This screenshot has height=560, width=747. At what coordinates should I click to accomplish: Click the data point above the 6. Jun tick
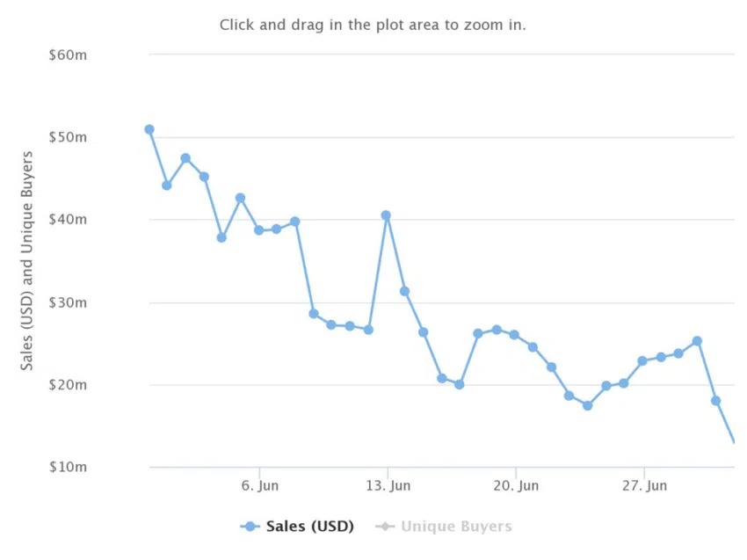tap(258, 230)
